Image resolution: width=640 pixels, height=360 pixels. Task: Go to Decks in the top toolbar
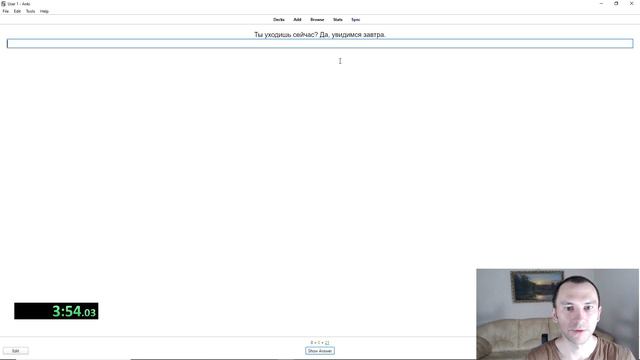(x=279, y=20)
